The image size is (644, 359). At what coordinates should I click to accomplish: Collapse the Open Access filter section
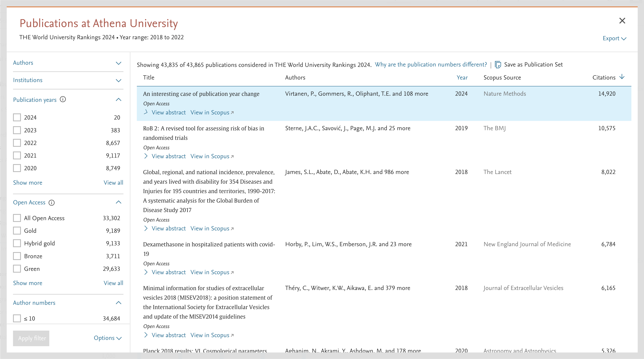click(x=119, y=202)
